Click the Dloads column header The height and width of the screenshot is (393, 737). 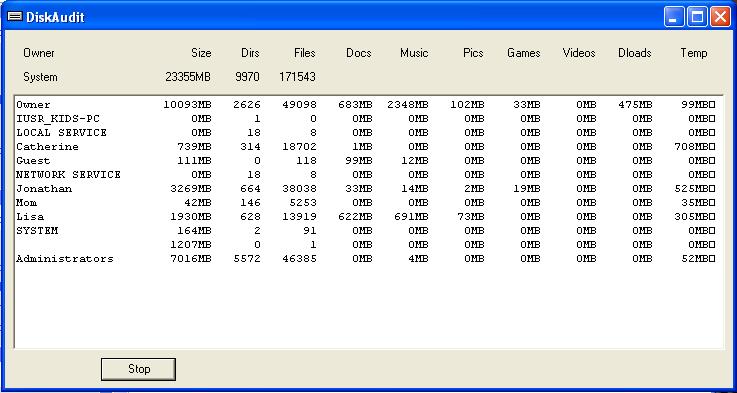(635, 53)
